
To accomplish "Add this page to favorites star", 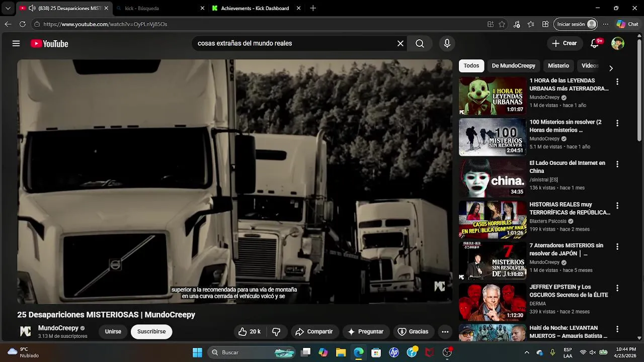I will click(x=502, y=24).
